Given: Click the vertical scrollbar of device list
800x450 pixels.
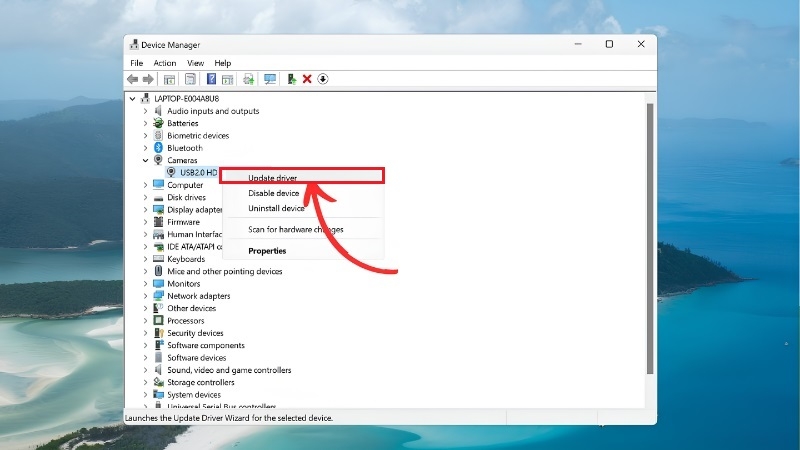Looking at the screenshot, I should click(x=650, y=239).
